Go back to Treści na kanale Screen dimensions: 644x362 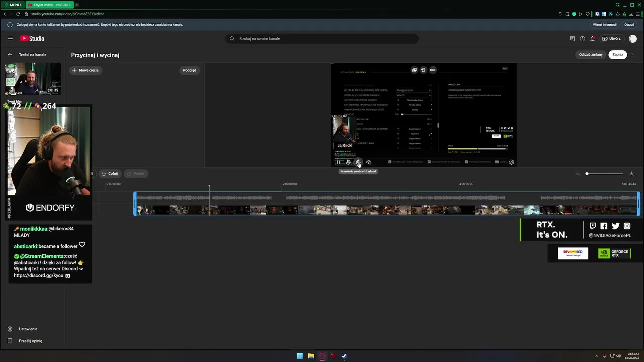tap(10, 55)
